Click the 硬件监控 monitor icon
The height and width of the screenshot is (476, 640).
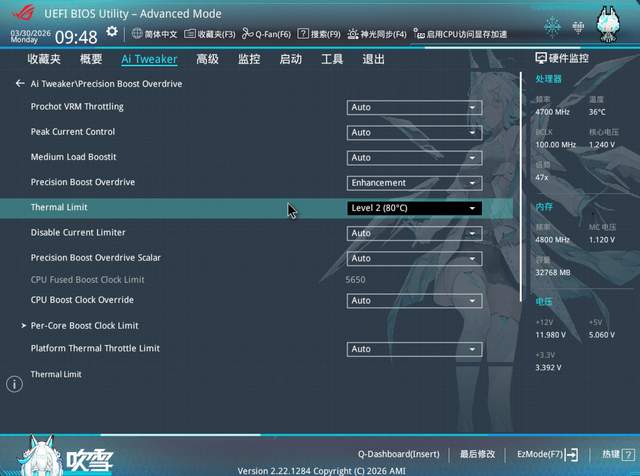[x=541, y=58]
